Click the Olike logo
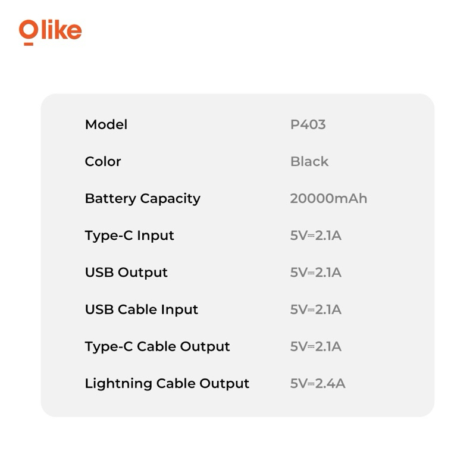 tap(51, 32)
